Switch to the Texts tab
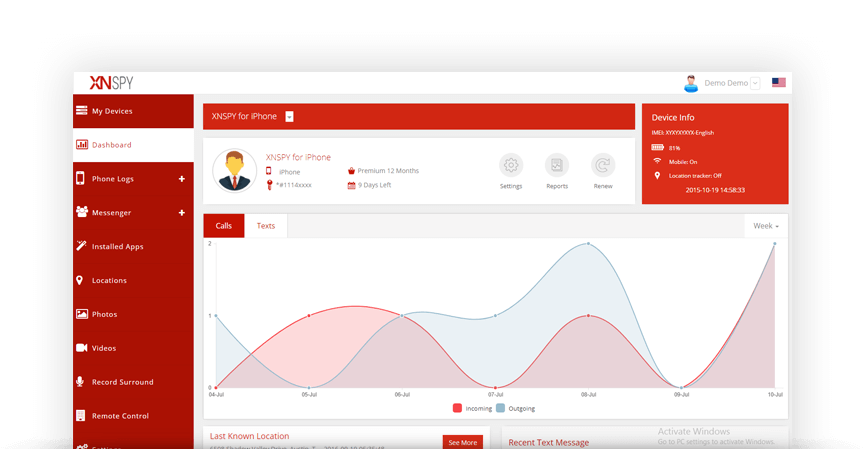The height and width of the screenshot is (449, 864). tap(266, 226)
